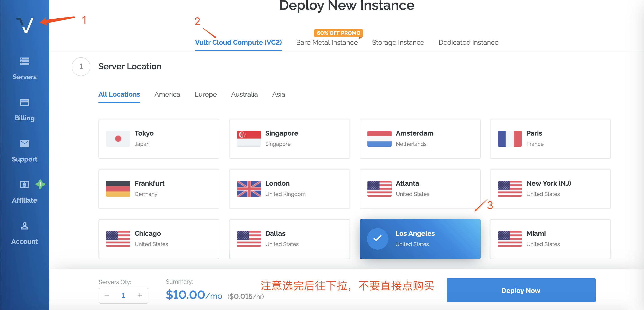644x310 pixels.
Task: Click the green Affiliate alert badge
Action: pos(40,184)
